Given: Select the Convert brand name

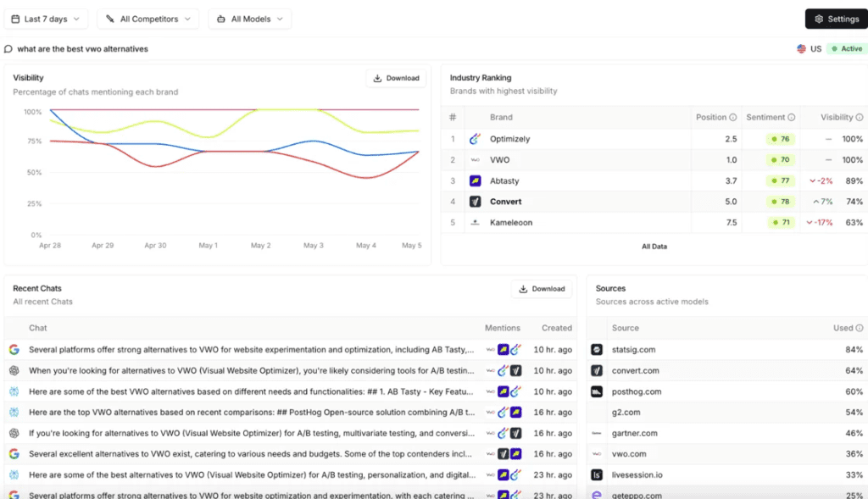Looking at the screenshot, I should 505,202.
